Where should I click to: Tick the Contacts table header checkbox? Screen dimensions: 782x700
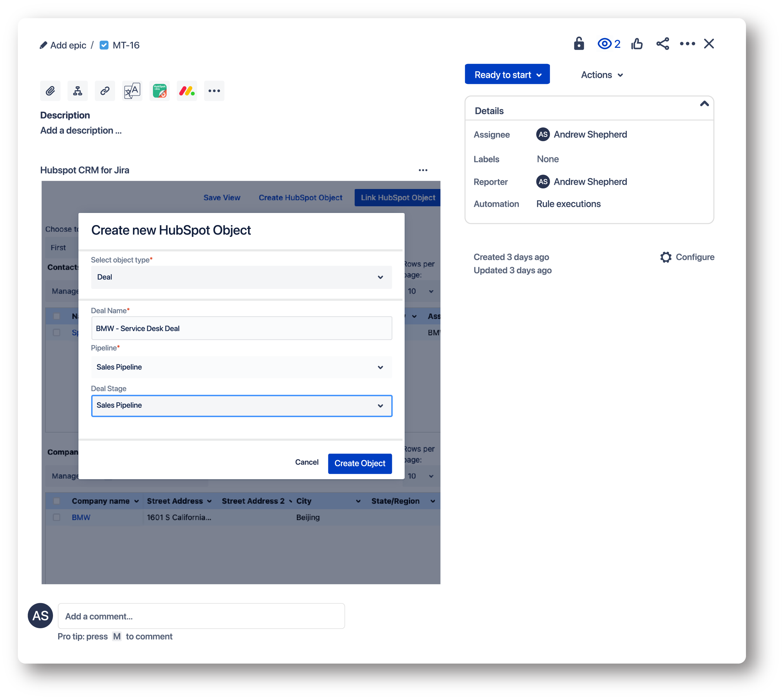tap(57, 317)
